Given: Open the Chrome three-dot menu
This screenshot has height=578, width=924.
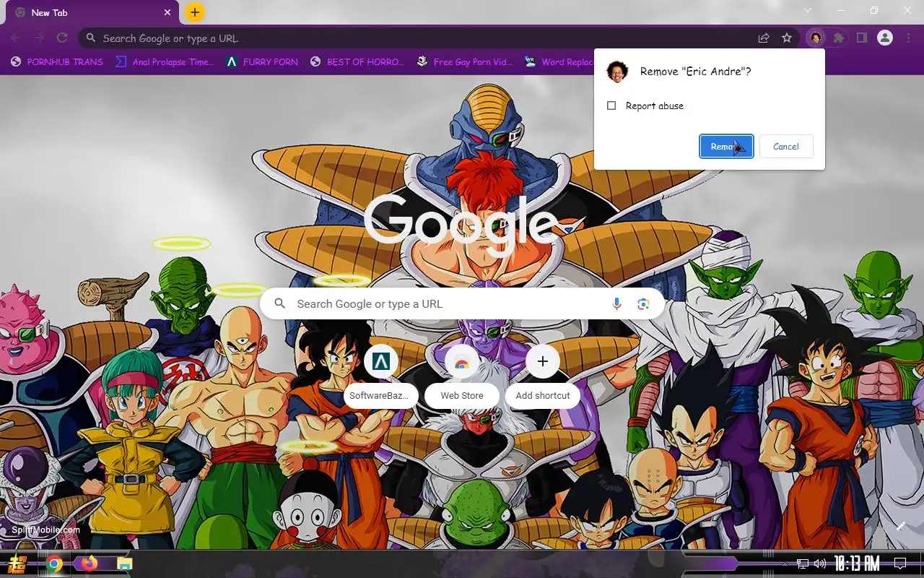Looking at the screenshot, I should tap(907, 38).
